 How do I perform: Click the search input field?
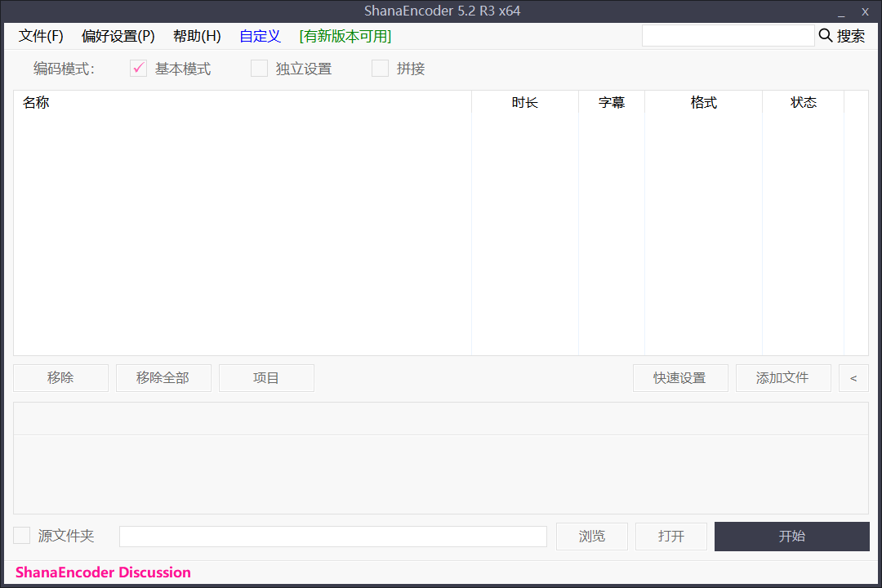click(728, 36)
